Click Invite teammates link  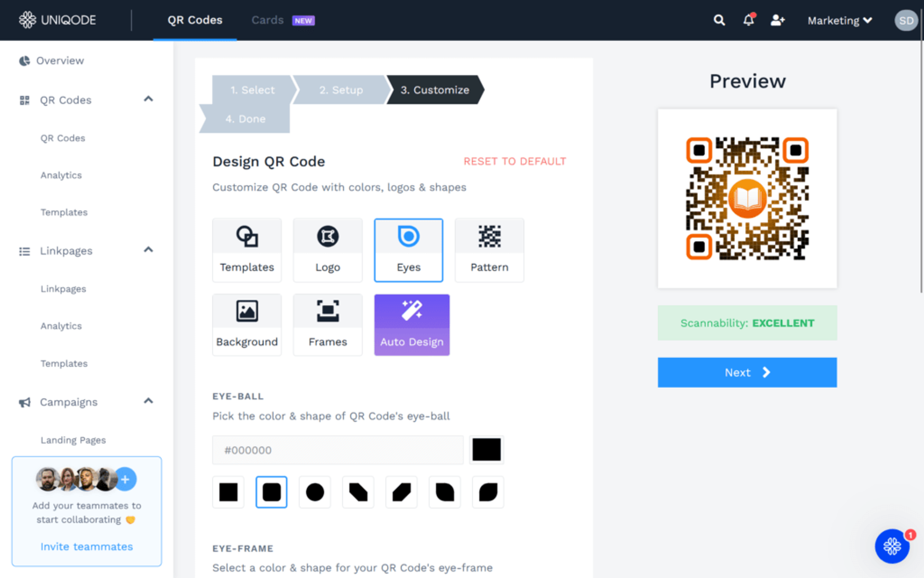[x=87, y=547]
